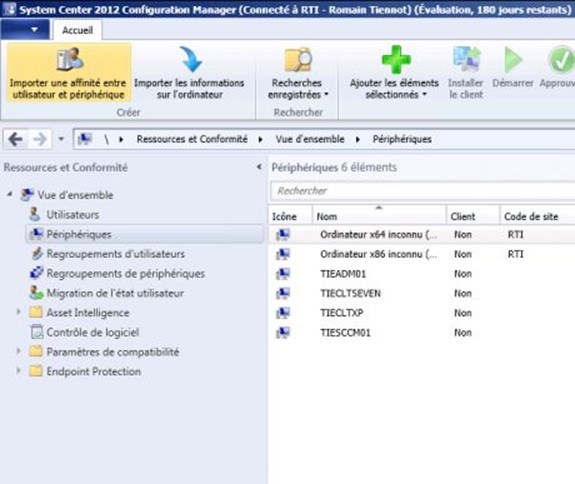The height and width of the screenshot is (484, 575).
Task: Click breadcrumb root computer icon
Action: tap(85, 139)
